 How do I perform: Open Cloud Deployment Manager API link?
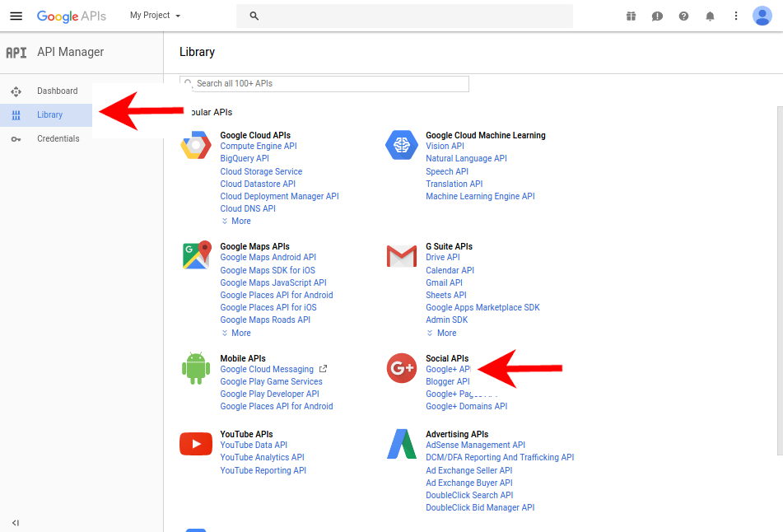[280, 196]
